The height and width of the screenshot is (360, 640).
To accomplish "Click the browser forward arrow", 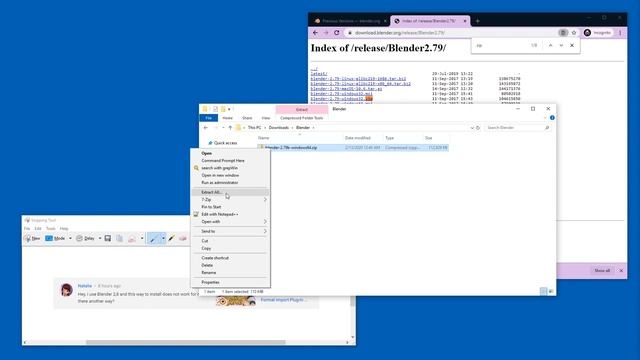I will click(326, 33).
